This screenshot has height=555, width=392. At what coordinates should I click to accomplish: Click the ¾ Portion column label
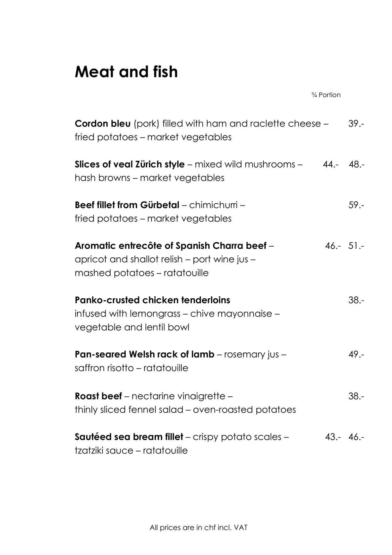coord(326,95)
